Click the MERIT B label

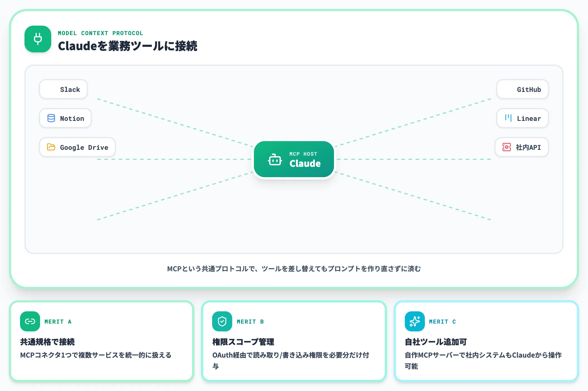pos(250,322)
